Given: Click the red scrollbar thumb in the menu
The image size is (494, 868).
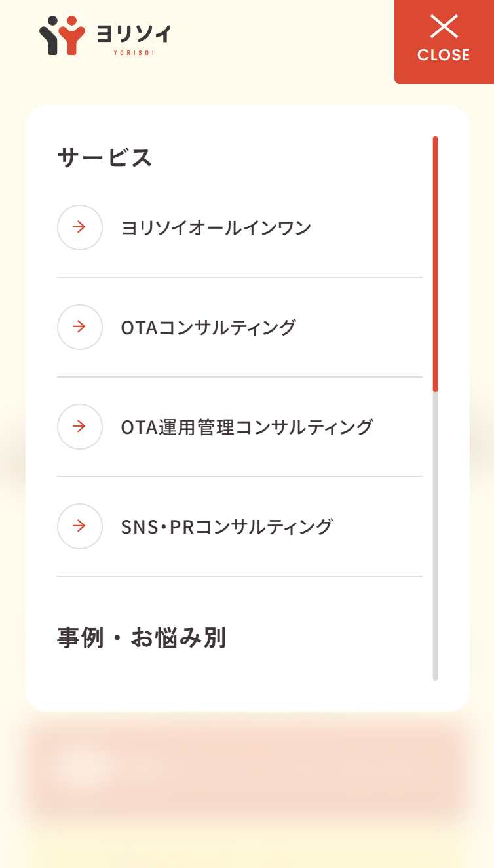Looking at the screenshot, I should [435, 262].
